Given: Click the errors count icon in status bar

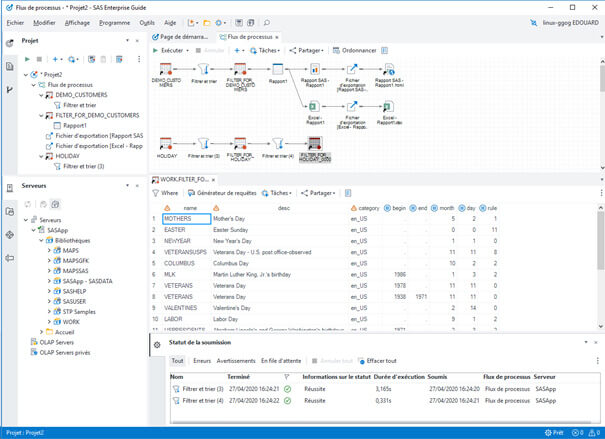Looking at the screenshot, I should tap(577, 433).
